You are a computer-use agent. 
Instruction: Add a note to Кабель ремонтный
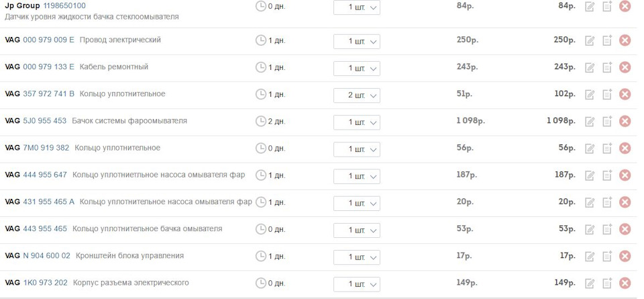[x=608, y=67]
